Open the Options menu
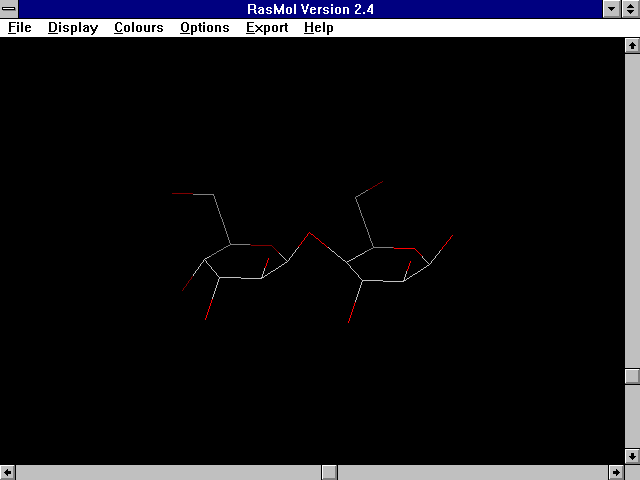The width and height of the screenshot is (640, 480). [x=205, y=28]
